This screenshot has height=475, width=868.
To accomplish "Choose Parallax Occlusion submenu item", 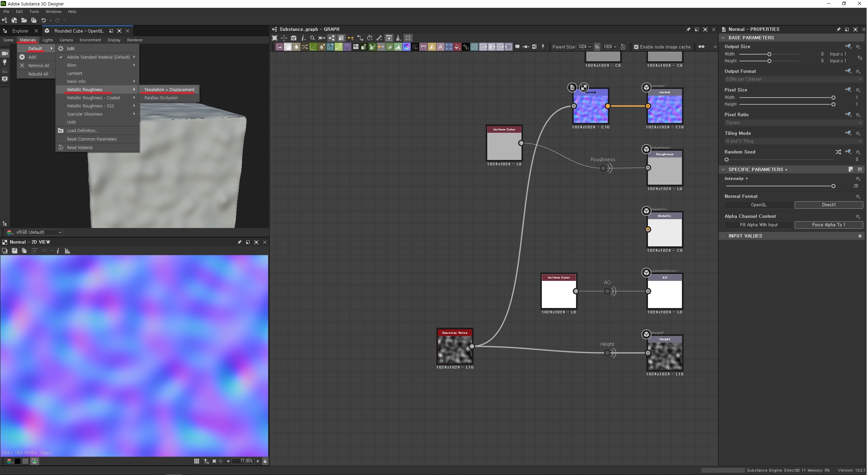I will pos(169,98).
